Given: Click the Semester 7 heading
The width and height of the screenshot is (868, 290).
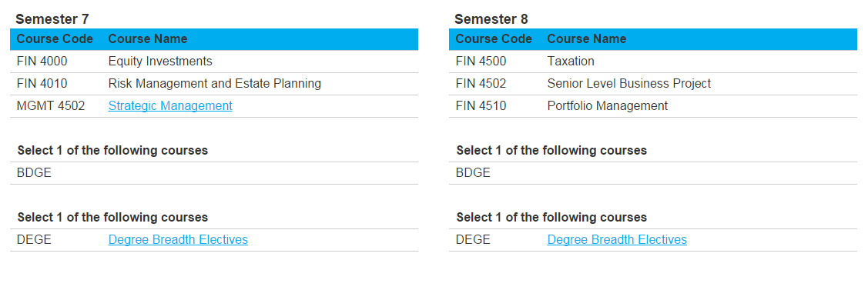Looking at the screenshot, I should [52, 19].
